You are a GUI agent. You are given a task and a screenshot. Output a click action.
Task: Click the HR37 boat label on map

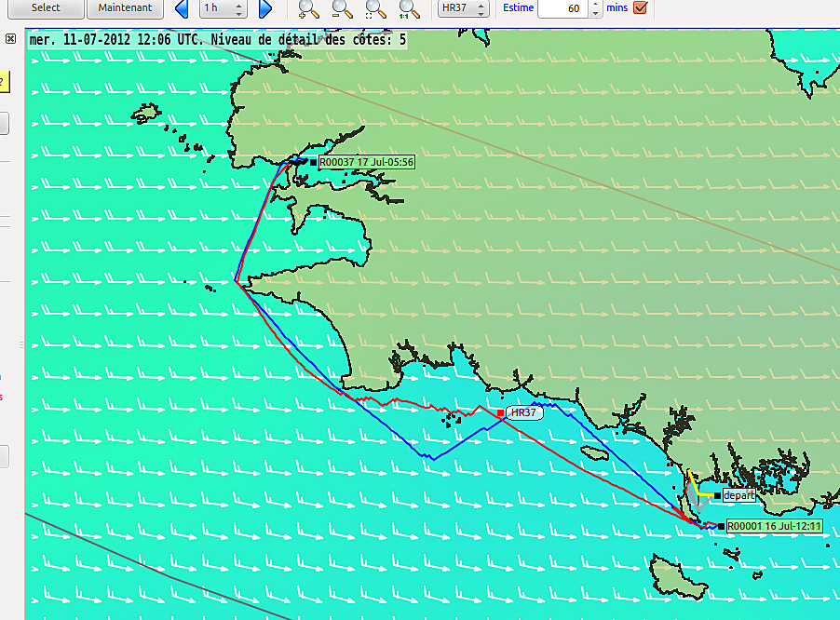(524, 412)
